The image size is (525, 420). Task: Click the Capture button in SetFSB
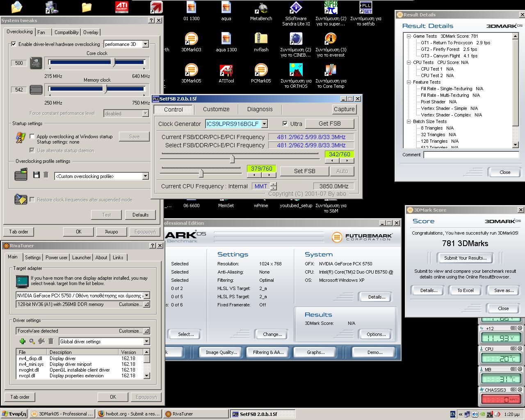click(x=344, y=109)
